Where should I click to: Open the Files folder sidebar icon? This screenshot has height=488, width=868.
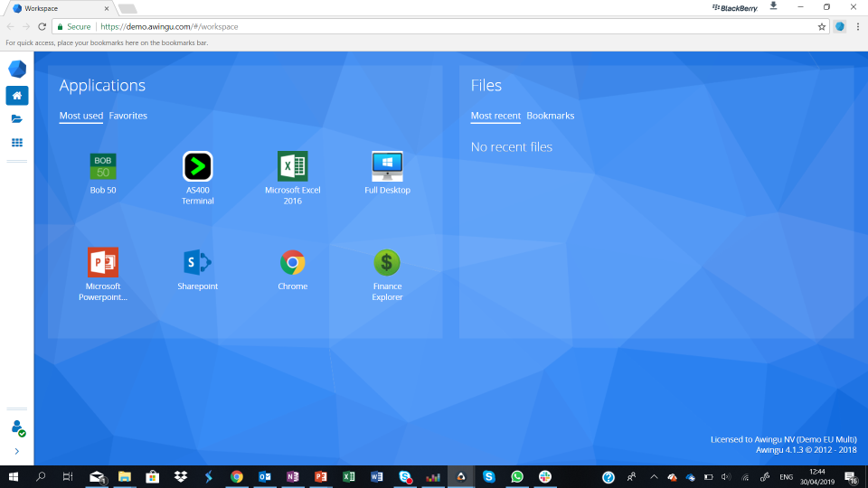coord(17,119)
